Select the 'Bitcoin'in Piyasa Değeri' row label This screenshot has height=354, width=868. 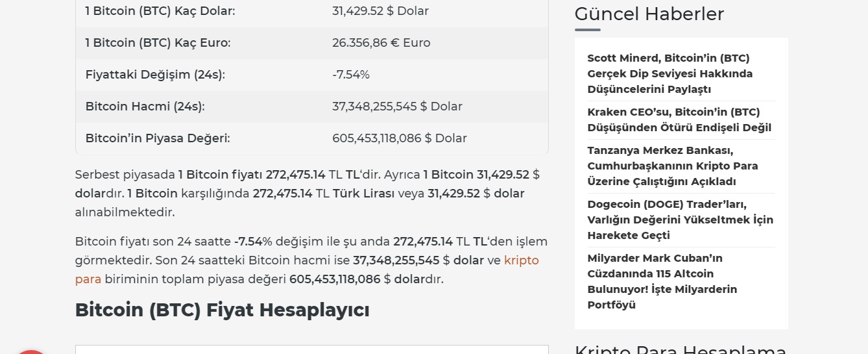[x=158, y=138]
